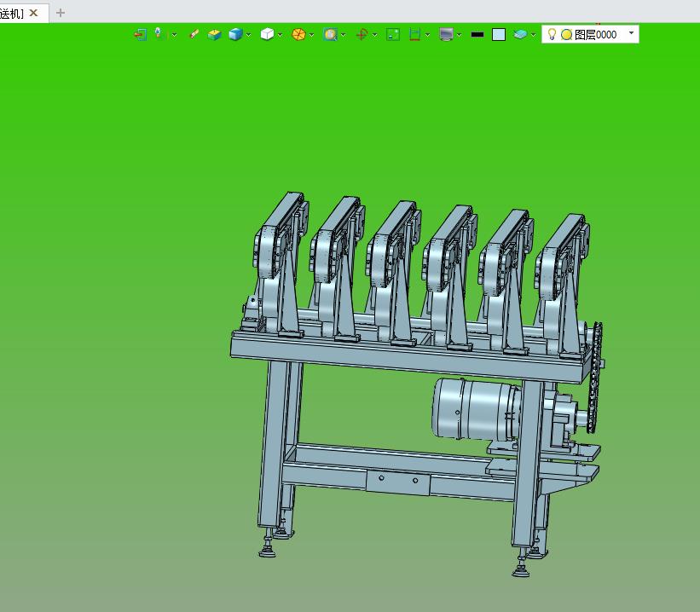Click the monitor display settings icon
700x612 pixels.
(446, 34)
